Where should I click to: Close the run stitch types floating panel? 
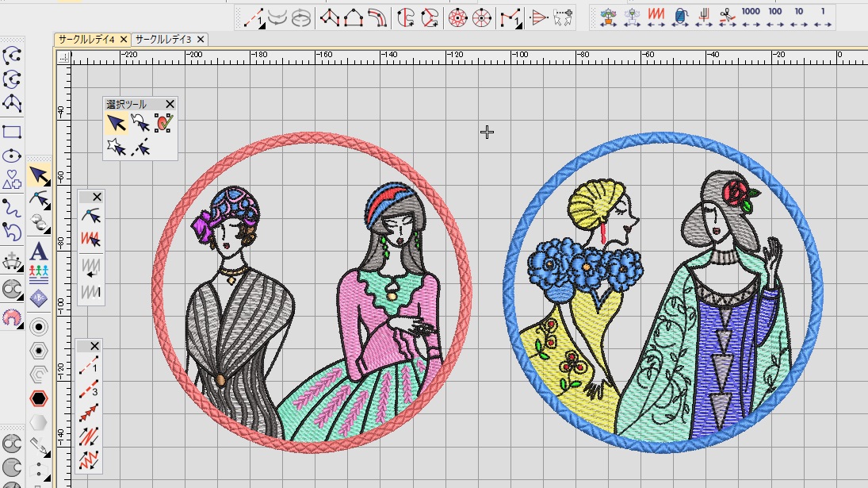tap(94, 346)
